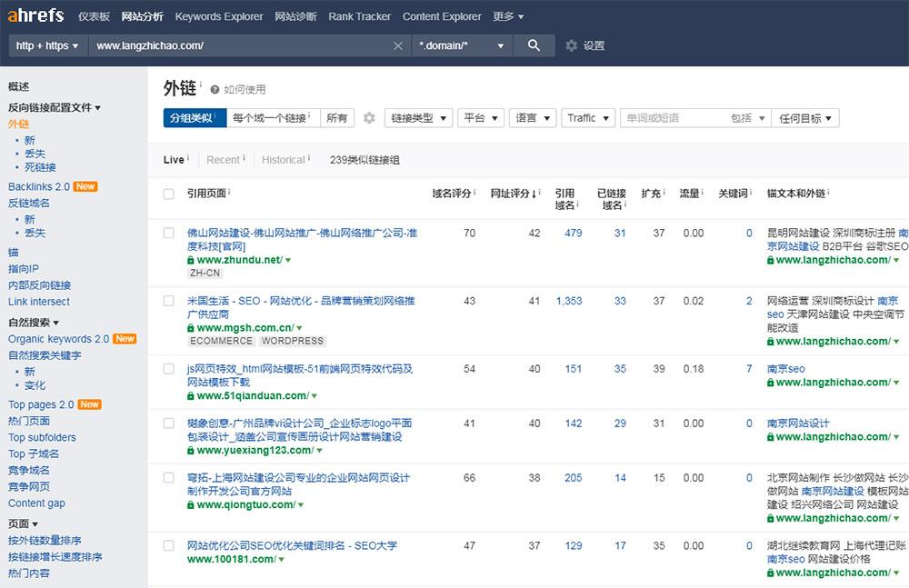Open the http + https protocol dropdown
The width and height of the screenshot is (909, 588).
click(x=47, y=45)
